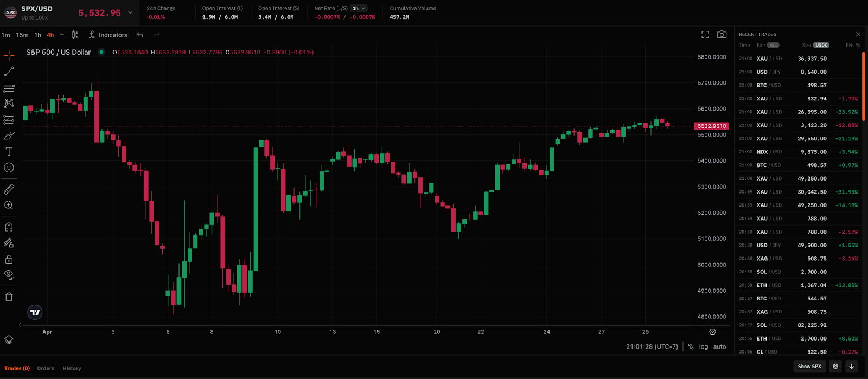Expand the SPX/USD pair selector chevron

click(130, 12)
